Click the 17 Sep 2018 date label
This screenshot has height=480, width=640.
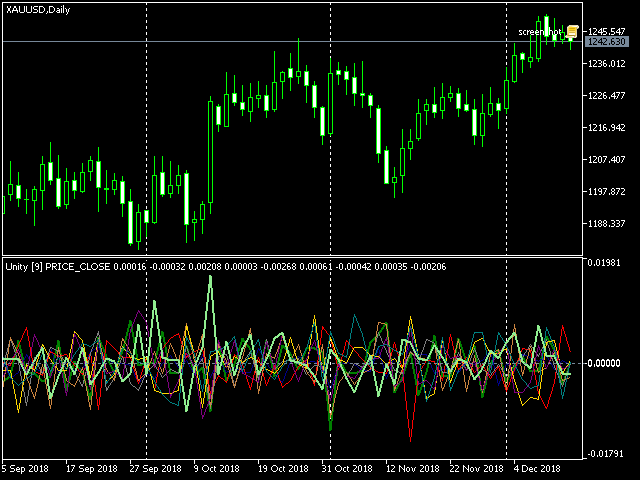coord(92,469)
